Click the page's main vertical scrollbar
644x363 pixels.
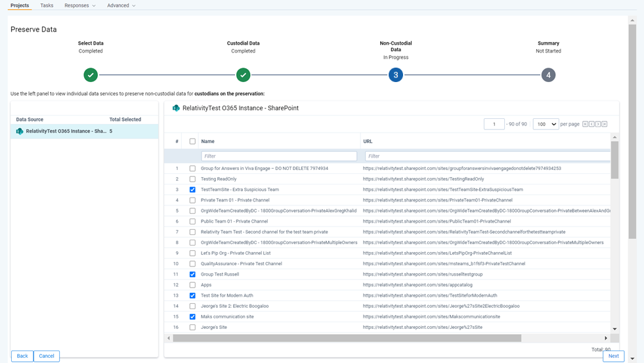(x=632, y=131)
